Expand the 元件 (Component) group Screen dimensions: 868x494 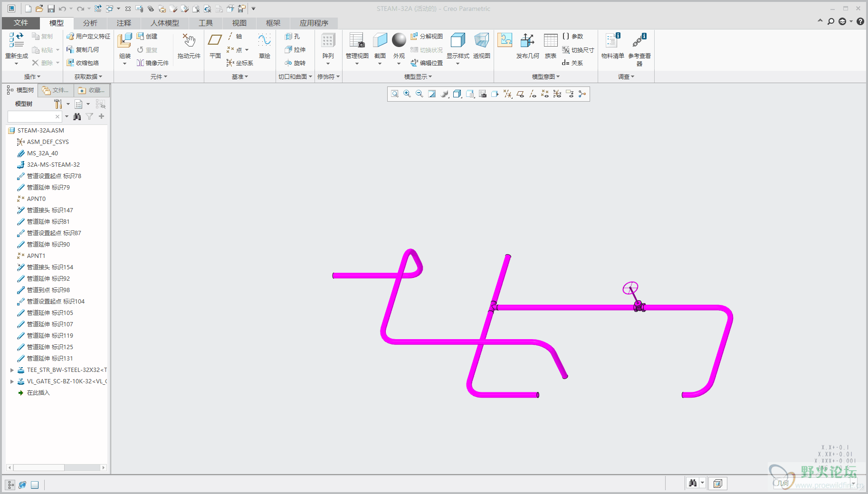pyautogui.click(x=159, y=76)
